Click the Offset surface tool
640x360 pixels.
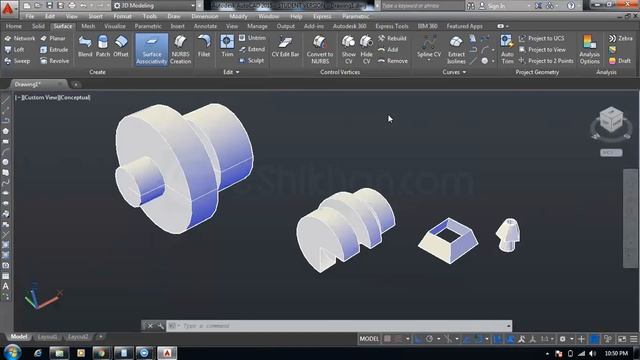pyautogui.click(x=121, y=46)
